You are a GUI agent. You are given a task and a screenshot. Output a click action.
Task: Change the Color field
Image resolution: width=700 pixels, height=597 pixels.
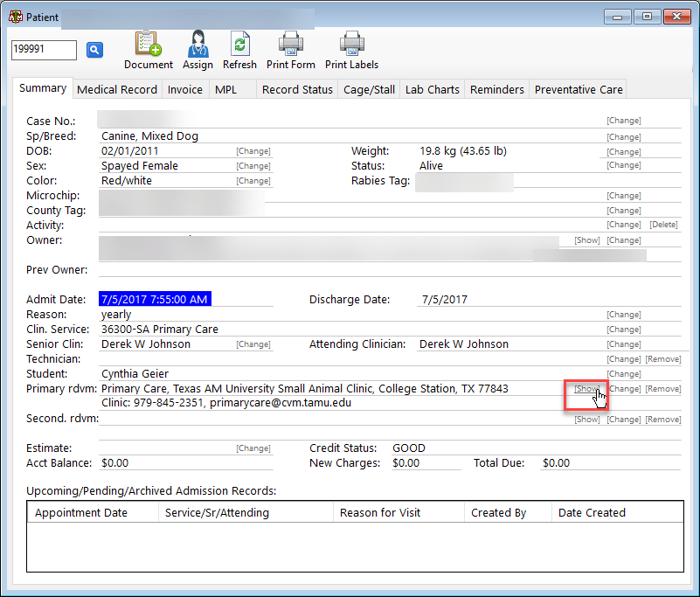[x=253, y=181]
